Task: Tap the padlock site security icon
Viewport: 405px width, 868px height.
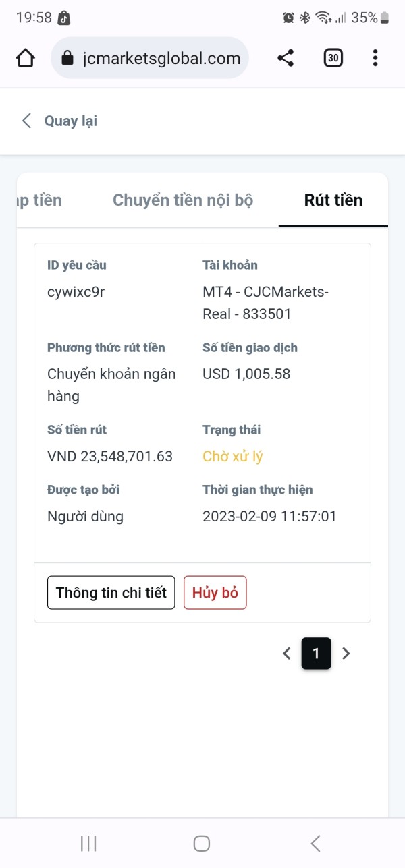Action: pyautogui.click(x=67, y=58)
